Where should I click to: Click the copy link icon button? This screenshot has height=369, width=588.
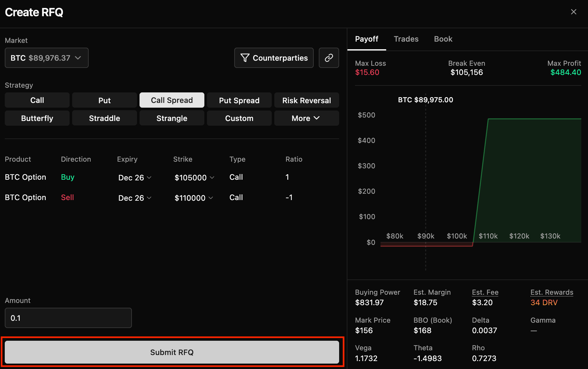329,58
